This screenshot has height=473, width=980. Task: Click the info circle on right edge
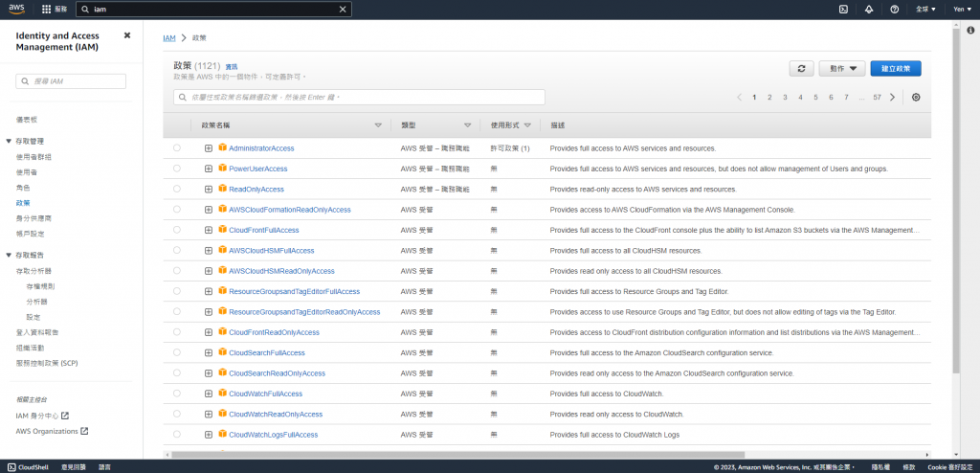[x=970, y=30]
